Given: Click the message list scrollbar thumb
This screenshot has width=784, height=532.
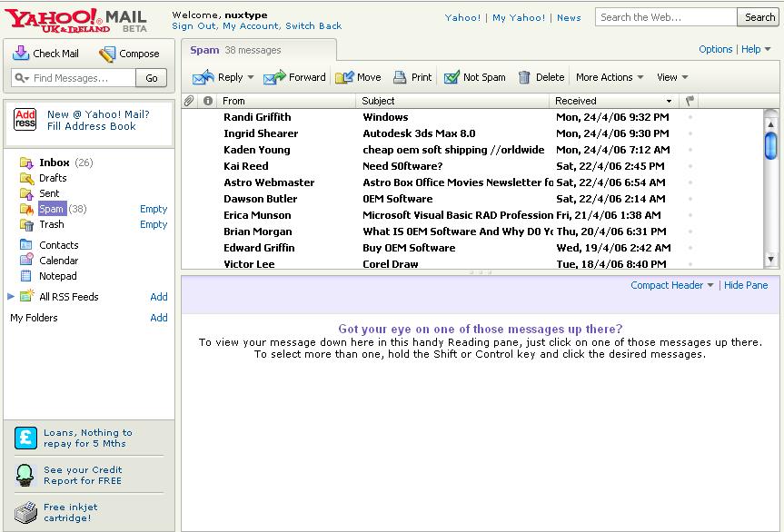Looking at the screenshot, I should pos(770,146).
